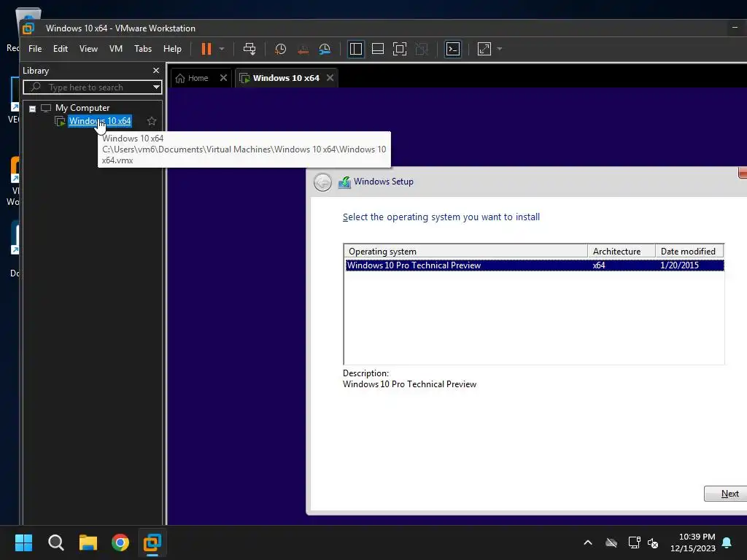The image size is (747, 560).
Task: Show hidden system tray icons
Action: 588,542
